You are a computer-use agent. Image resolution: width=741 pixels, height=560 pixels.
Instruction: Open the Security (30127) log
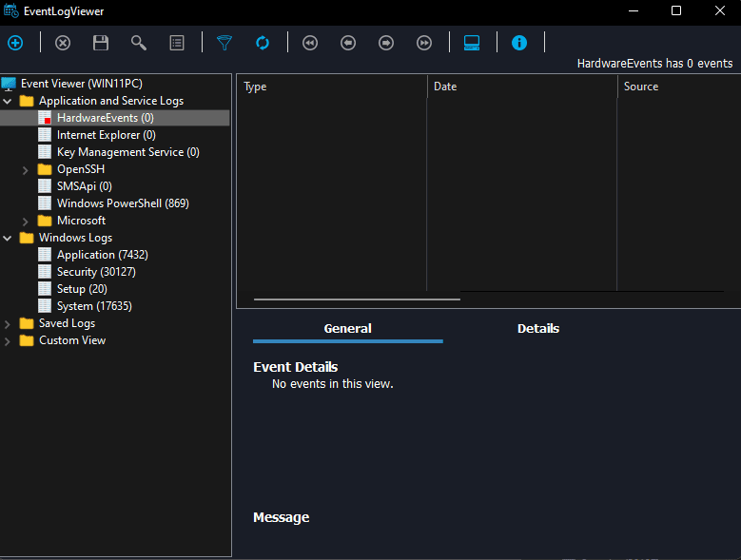click(x=96, y=272)
